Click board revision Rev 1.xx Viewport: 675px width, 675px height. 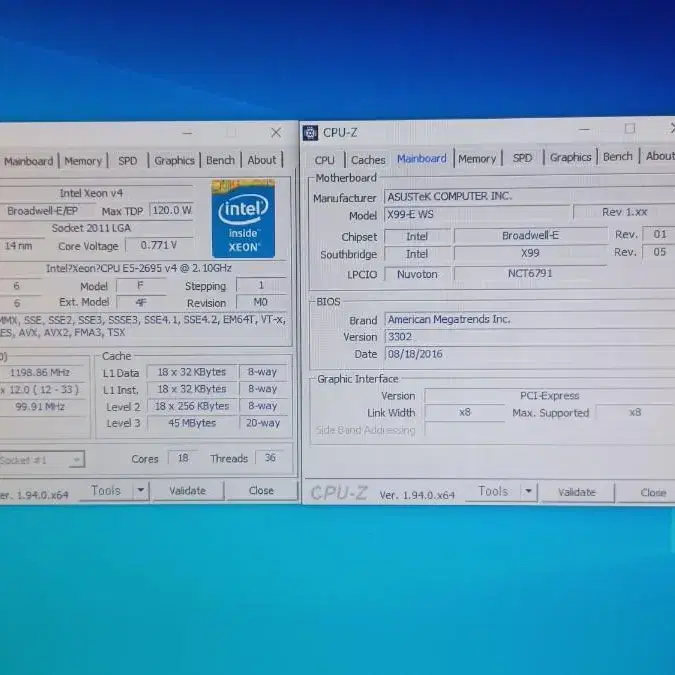pos(624,212)
